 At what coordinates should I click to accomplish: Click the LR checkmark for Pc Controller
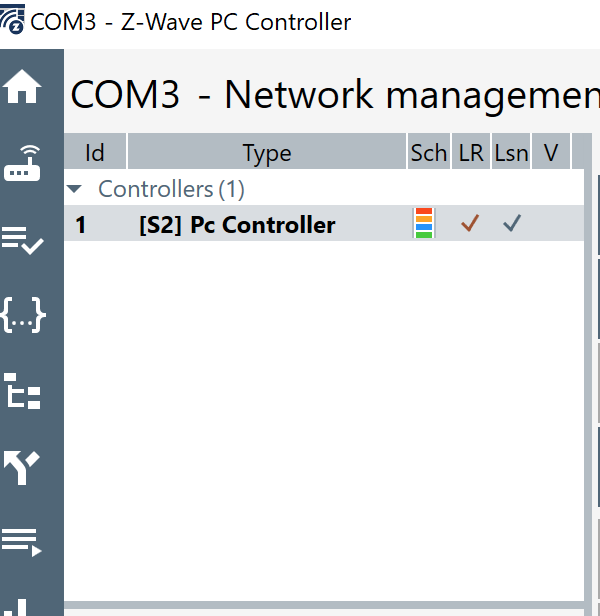tap(470, 224)
